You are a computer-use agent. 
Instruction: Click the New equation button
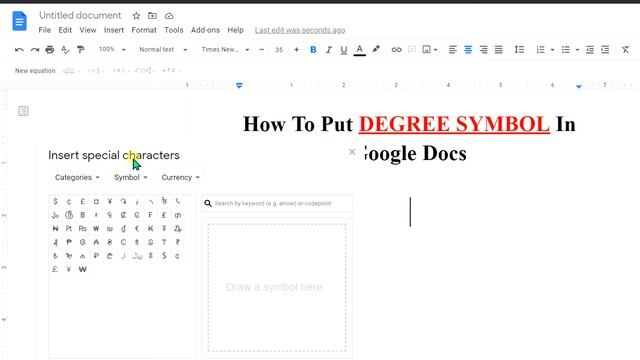tap(35, 71)
